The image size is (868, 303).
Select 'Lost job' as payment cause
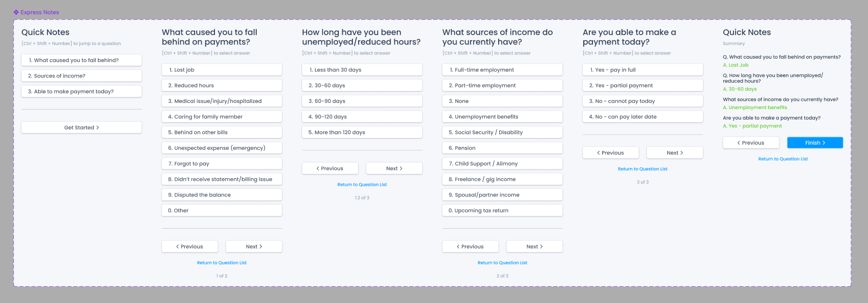pyautogui.click(x=222, y=69)
